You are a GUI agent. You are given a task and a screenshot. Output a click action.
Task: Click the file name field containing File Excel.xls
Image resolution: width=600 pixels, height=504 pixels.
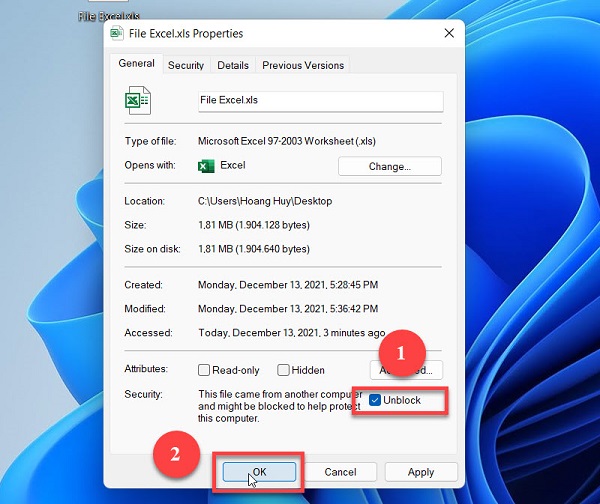pos(321,101)
